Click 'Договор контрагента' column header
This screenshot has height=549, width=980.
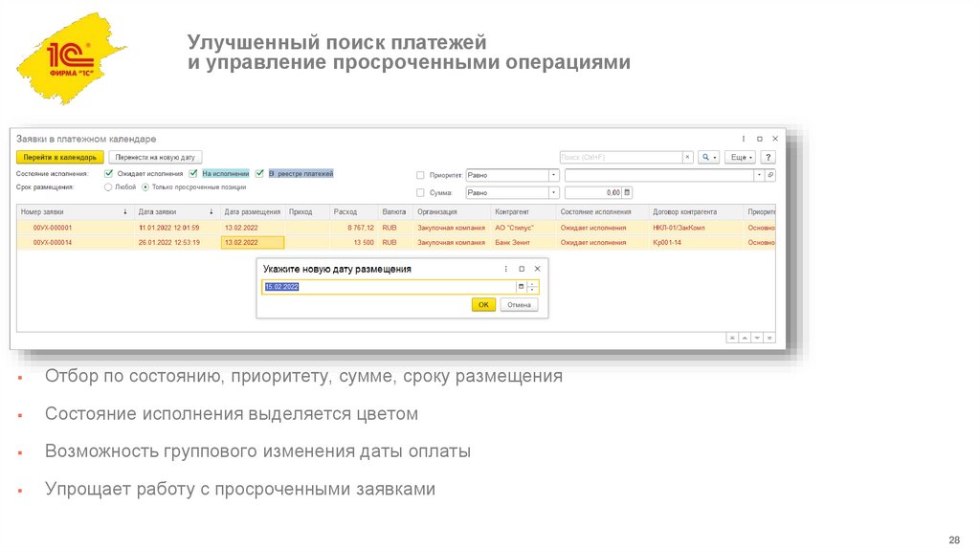click(696, 212)
